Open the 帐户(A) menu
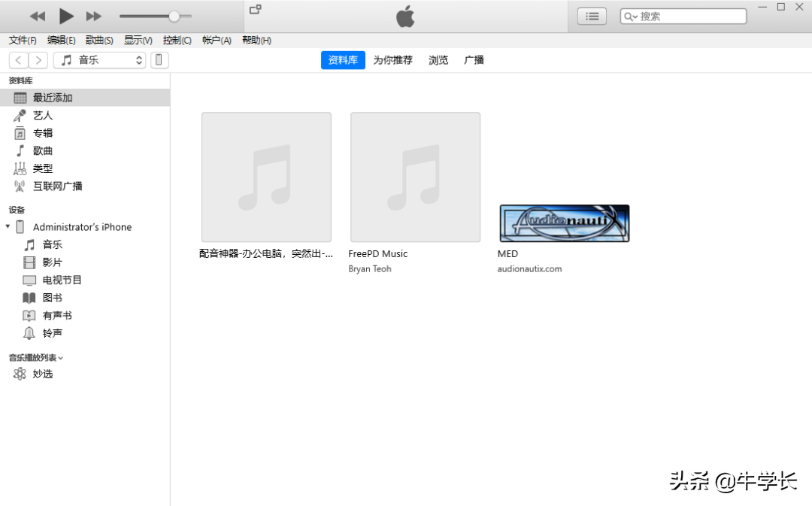Screen dimensions: 812x506 217,41
